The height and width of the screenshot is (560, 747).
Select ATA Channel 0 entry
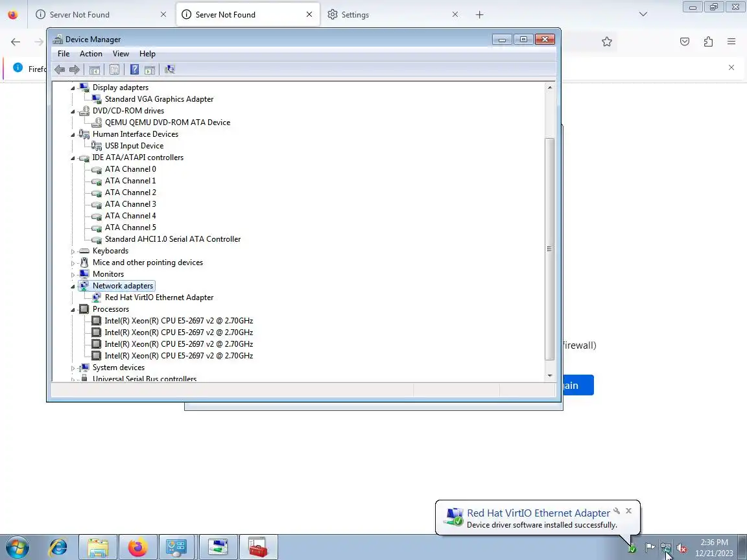point(130,169)
